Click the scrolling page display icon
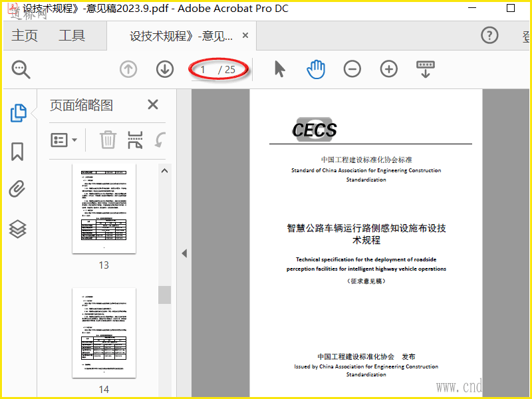 tap(426, 69)
